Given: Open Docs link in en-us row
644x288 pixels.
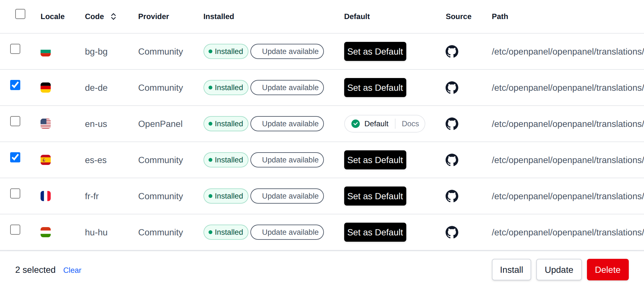Looking at the screenshot, I should coord(410,124).
